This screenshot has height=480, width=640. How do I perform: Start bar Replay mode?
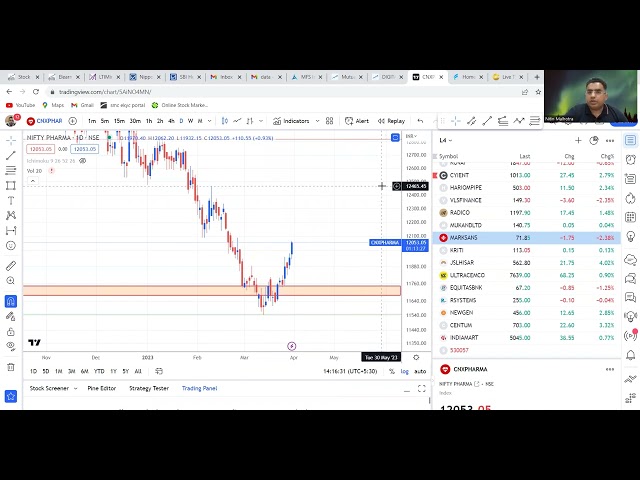coord(391,121)
